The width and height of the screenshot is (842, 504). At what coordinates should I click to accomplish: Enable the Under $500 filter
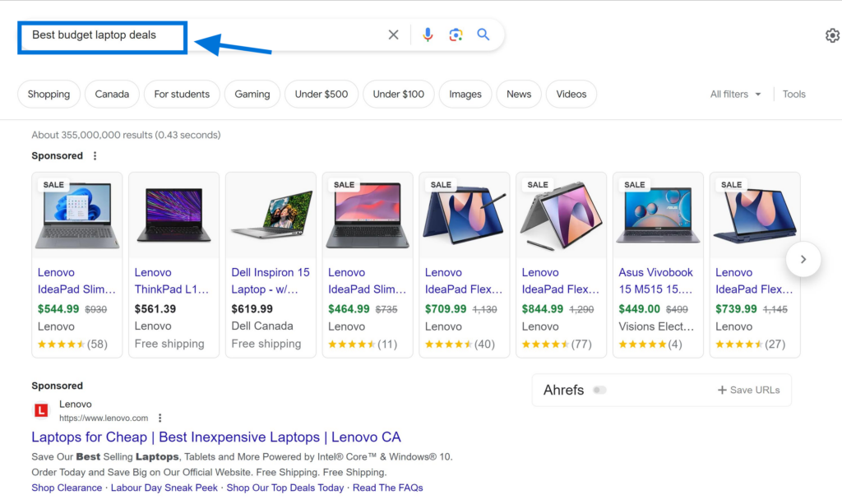coord(321,94)
